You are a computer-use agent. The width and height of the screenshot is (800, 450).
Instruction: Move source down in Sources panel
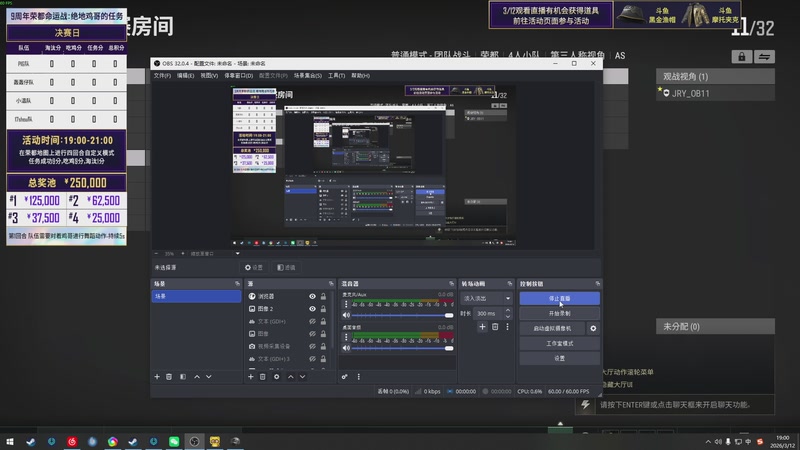click(x=303, y=377)
